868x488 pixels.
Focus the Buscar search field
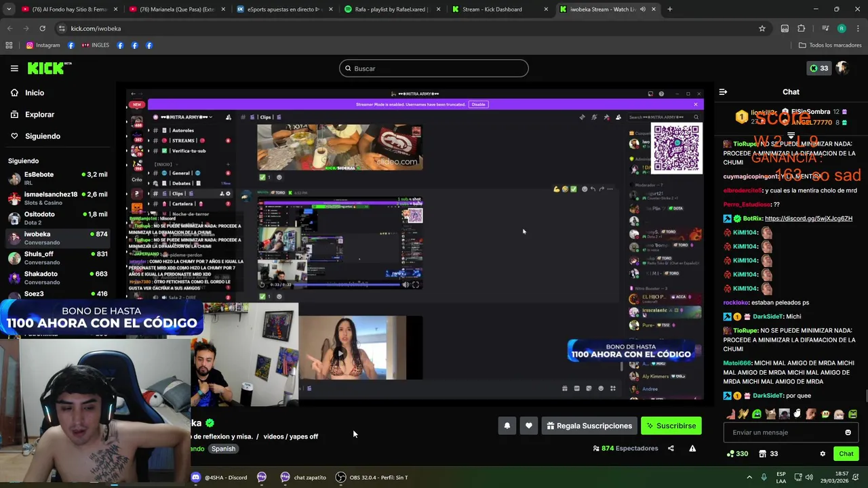434,68
